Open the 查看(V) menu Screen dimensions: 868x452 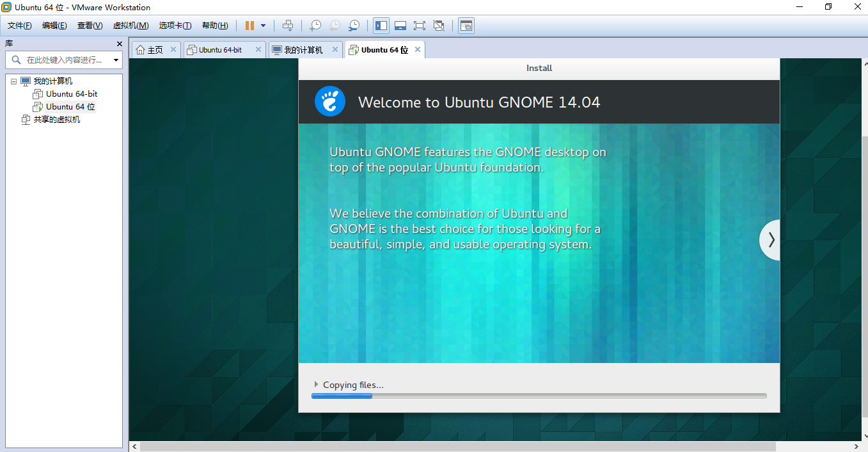coord(90,26)
